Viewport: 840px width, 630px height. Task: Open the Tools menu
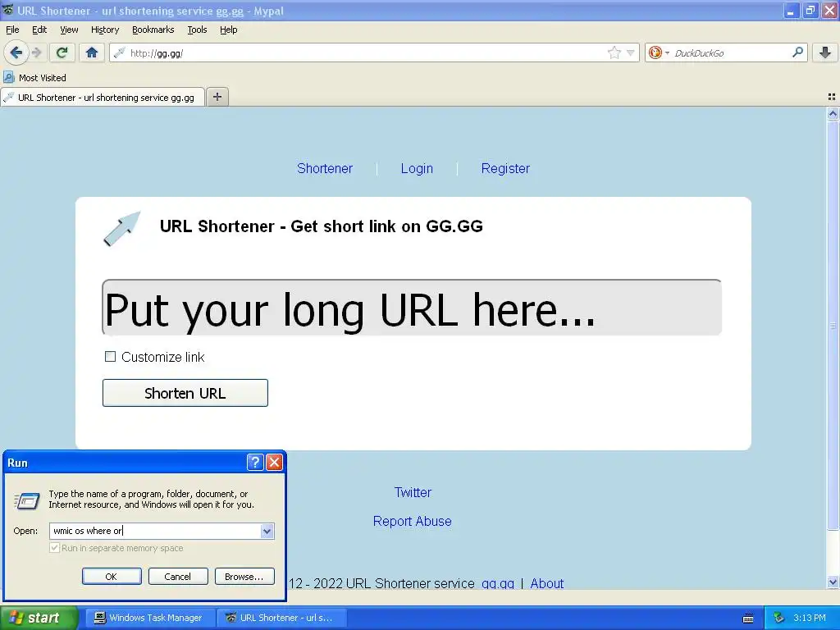click(x=197, y=30)
